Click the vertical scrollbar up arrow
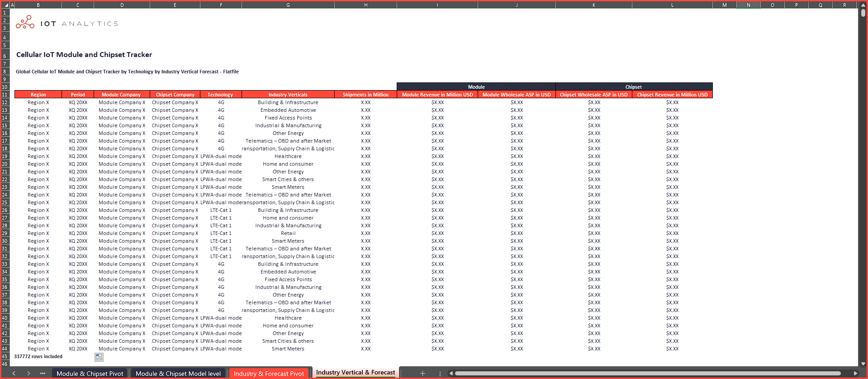 (863, 5)
